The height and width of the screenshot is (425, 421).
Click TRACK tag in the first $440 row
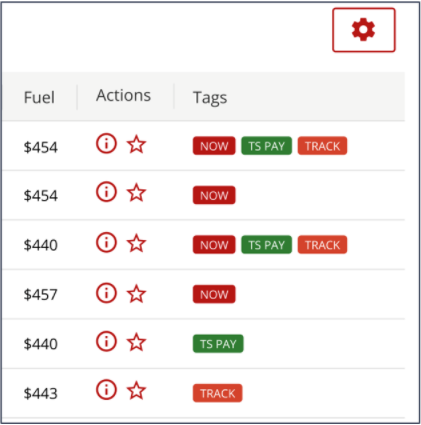(x=322, y=245)
